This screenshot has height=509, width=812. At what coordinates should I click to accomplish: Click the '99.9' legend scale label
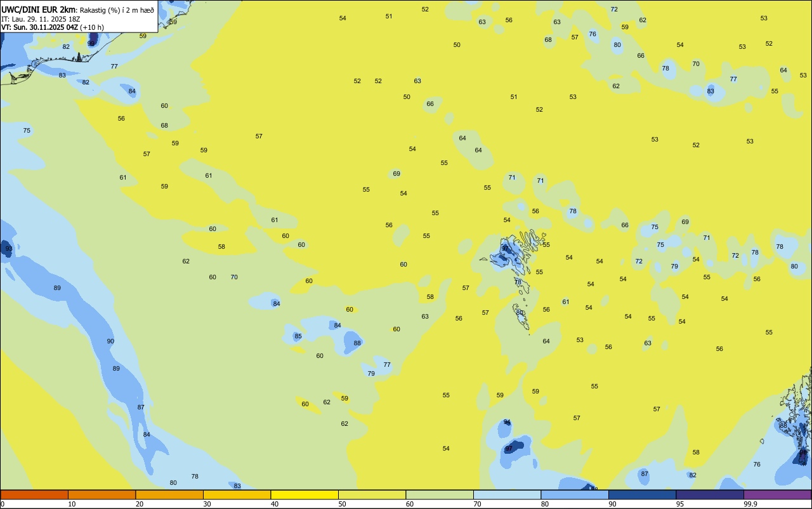click(x=750, y=504)
